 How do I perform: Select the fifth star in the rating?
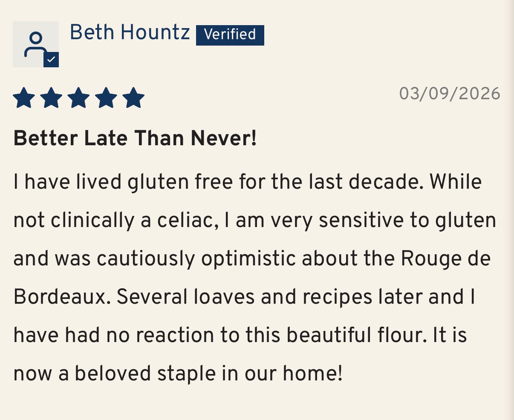tap(134, 98)
